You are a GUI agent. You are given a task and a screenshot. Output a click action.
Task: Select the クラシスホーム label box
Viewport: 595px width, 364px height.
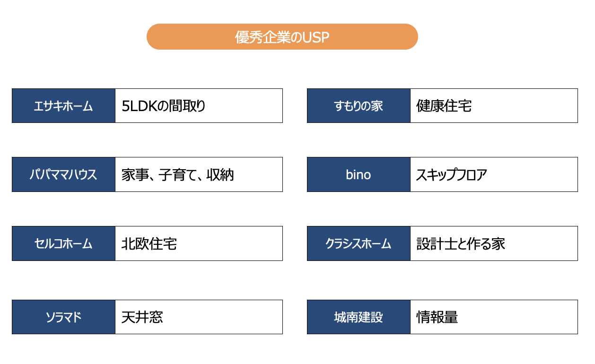pos(359,244)
